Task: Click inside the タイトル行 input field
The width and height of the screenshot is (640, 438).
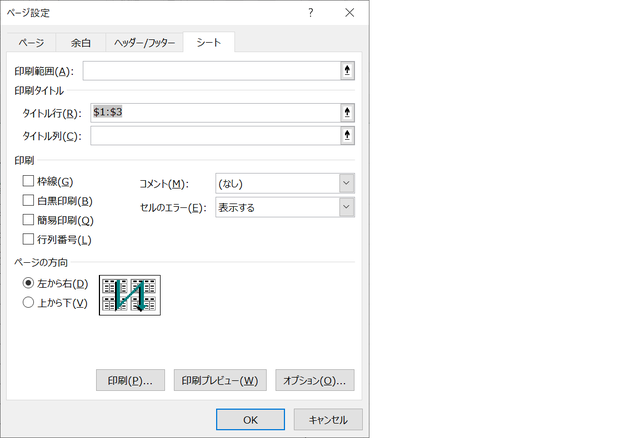Action: 212,113
